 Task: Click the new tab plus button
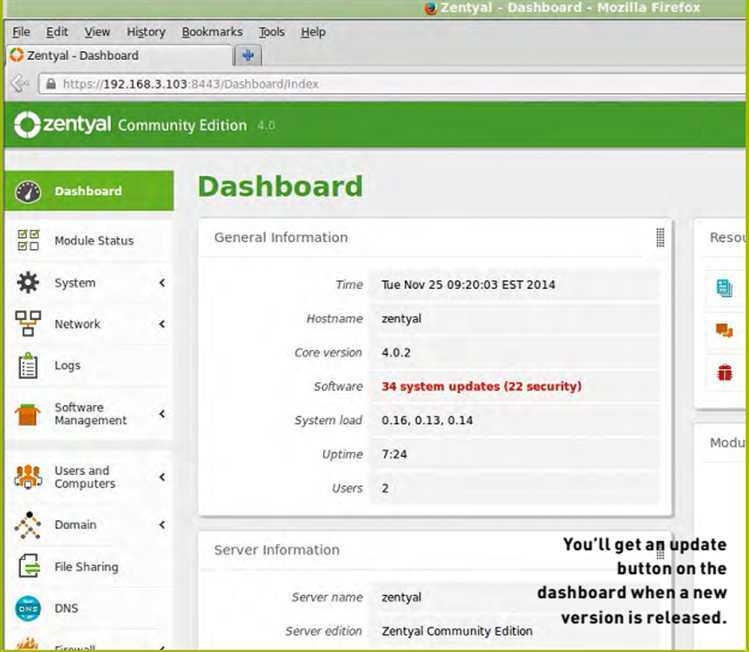click(247, 55)
